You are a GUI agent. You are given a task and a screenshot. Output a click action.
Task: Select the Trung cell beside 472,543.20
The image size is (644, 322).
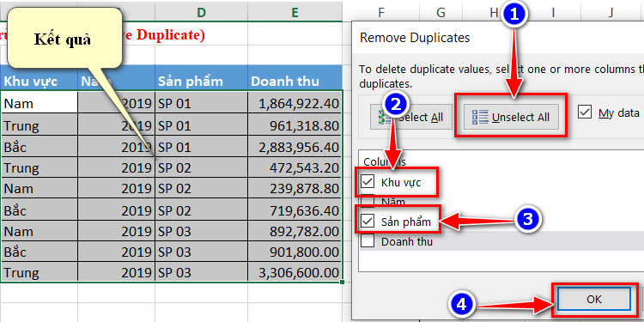coord(39,167)
